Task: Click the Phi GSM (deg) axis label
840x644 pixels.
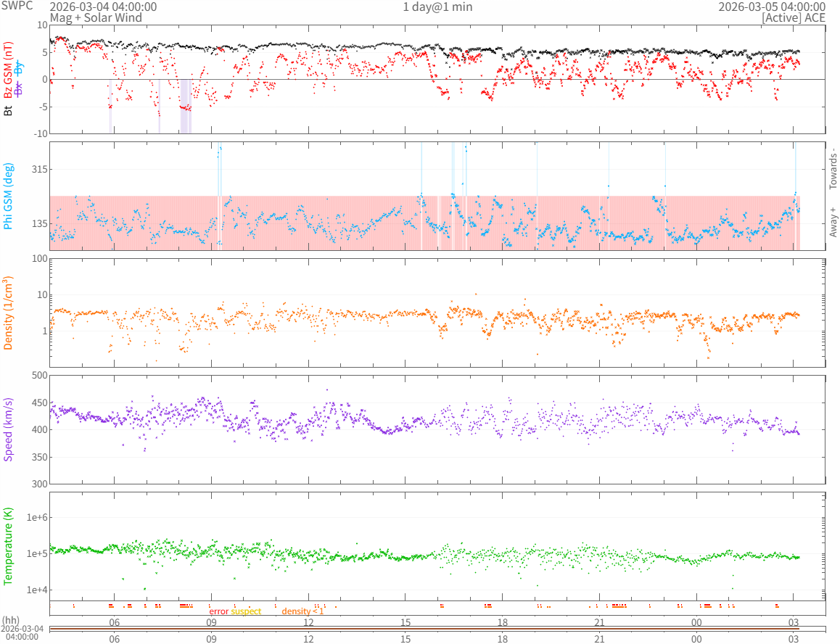Action: (x=9, y=197)
